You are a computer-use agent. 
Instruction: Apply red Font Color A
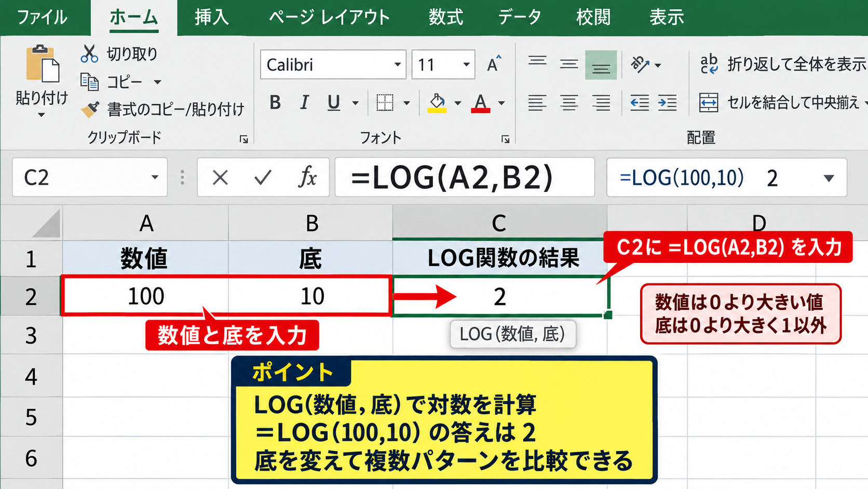pyautogui.click(x=481, y=103)
